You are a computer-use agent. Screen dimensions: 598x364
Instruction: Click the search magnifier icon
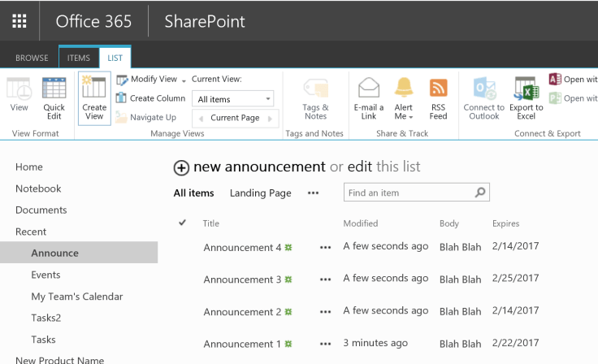(480, 193)
